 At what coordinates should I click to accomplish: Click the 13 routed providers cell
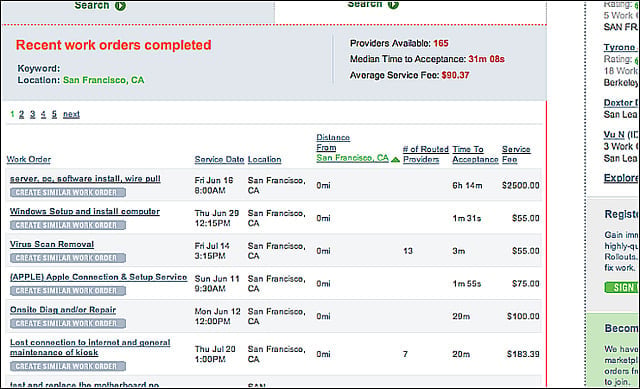408,251
